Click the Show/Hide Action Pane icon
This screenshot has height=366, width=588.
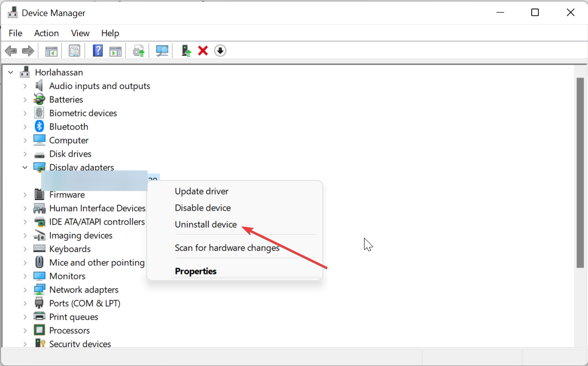[115, 51]
